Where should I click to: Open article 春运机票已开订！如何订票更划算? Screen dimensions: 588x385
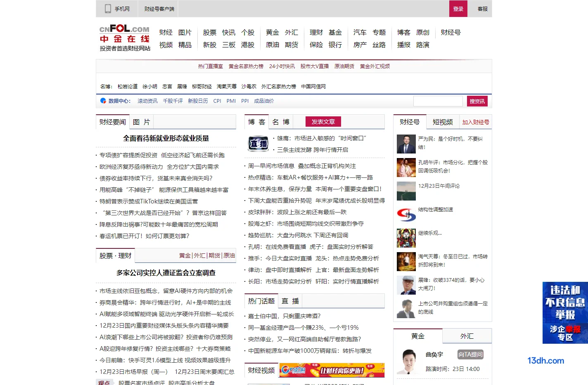click(x=145, y=236)
